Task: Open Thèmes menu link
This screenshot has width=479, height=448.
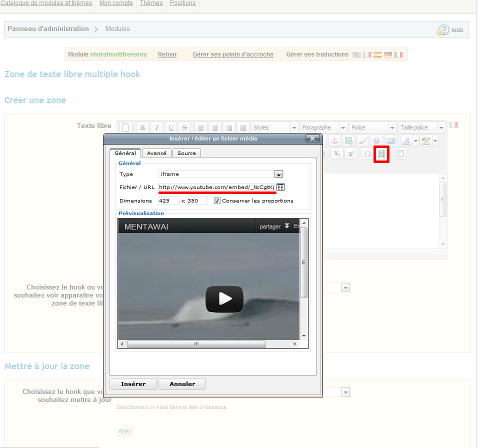Action: 151,3
